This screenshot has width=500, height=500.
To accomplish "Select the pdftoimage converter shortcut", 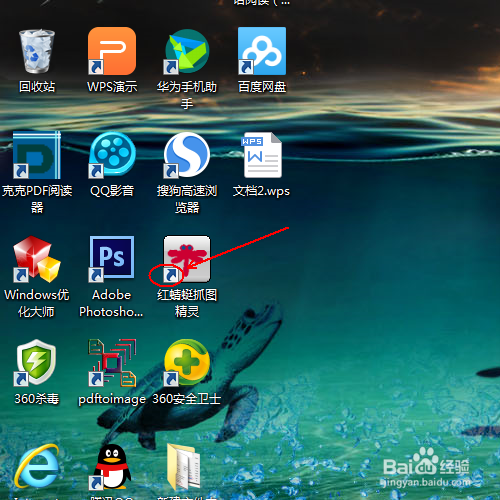I will [112, 363].
